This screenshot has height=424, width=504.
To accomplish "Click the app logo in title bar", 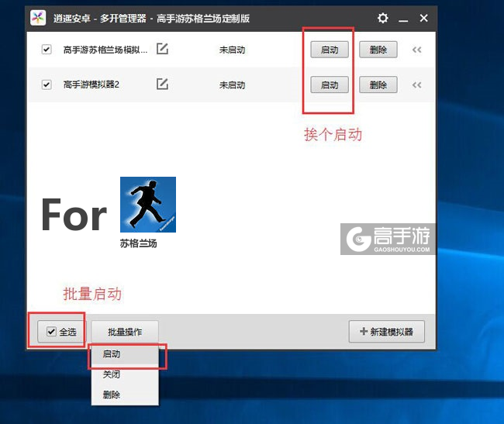I will click(38, 18).
